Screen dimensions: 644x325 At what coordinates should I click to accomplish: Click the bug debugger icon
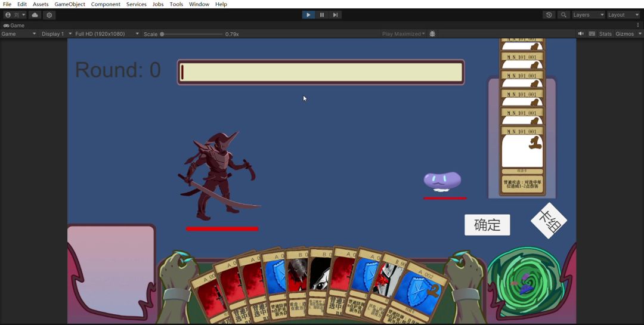pos(432,34)
